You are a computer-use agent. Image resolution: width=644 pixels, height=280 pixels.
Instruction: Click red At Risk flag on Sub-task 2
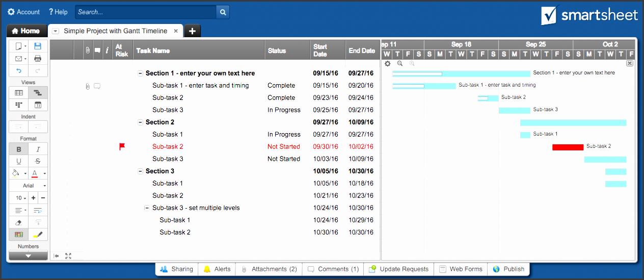click(122, 146)
